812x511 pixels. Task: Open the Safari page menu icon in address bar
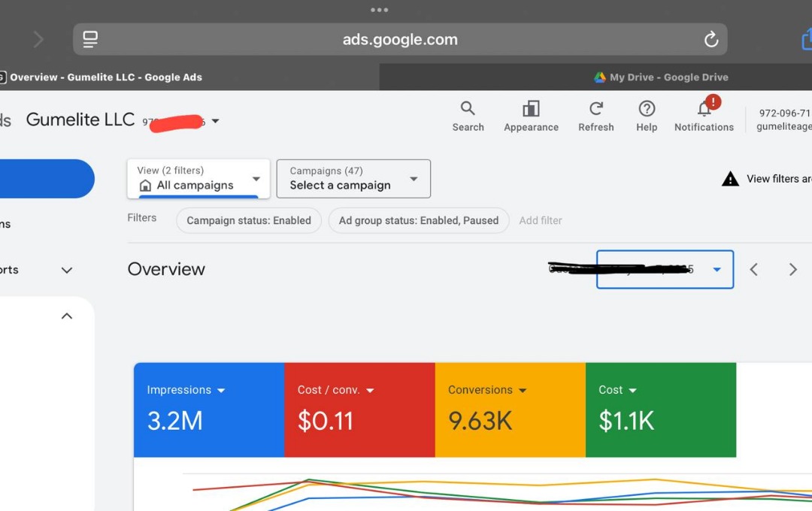(90, 39)
